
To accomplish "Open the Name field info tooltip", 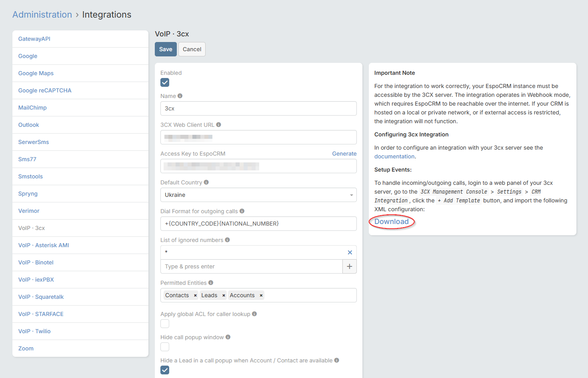I will tap(180, 96).
